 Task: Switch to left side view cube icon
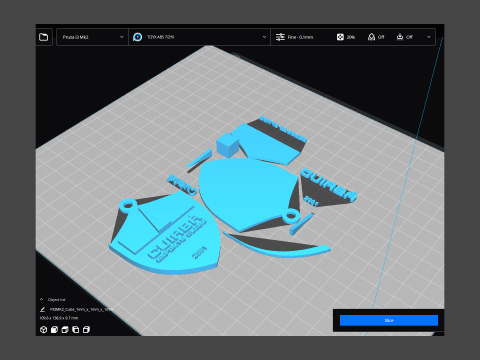[76, 330]
